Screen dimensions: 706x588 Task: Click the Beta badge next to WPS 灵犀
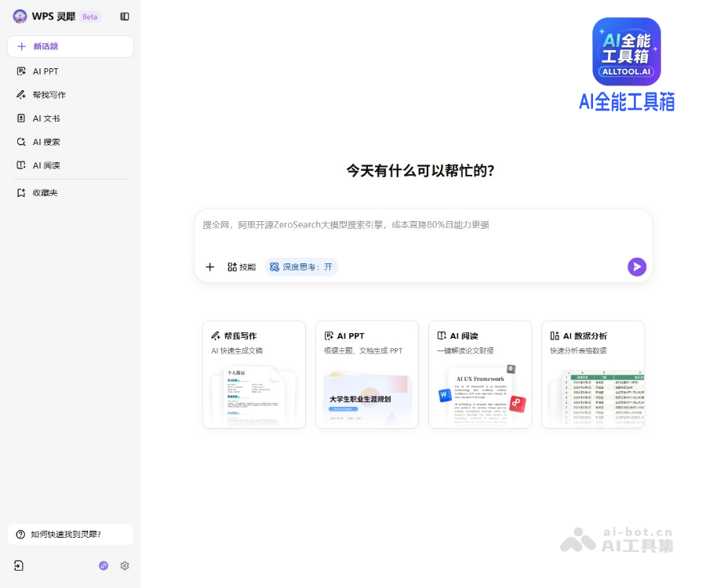90,16
